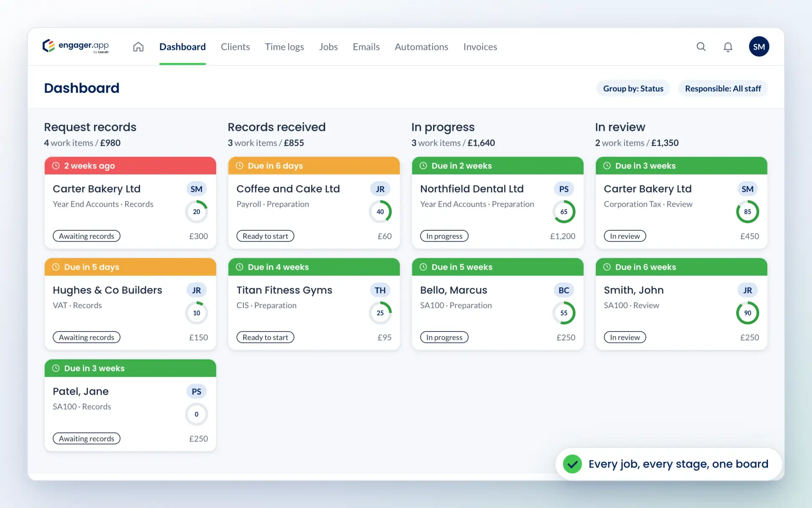The image size is (812, 508).
Task: Click the 65 progress ring on Northfield Dental
Action: 564,212
